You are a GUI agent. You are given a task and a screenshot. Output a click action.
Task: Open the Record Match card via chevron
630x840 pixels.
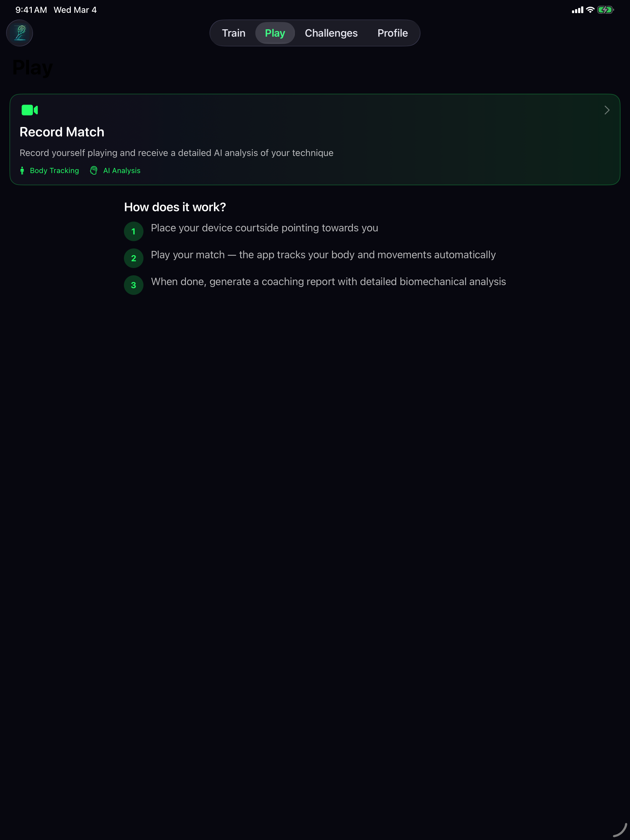click(606, 110)
